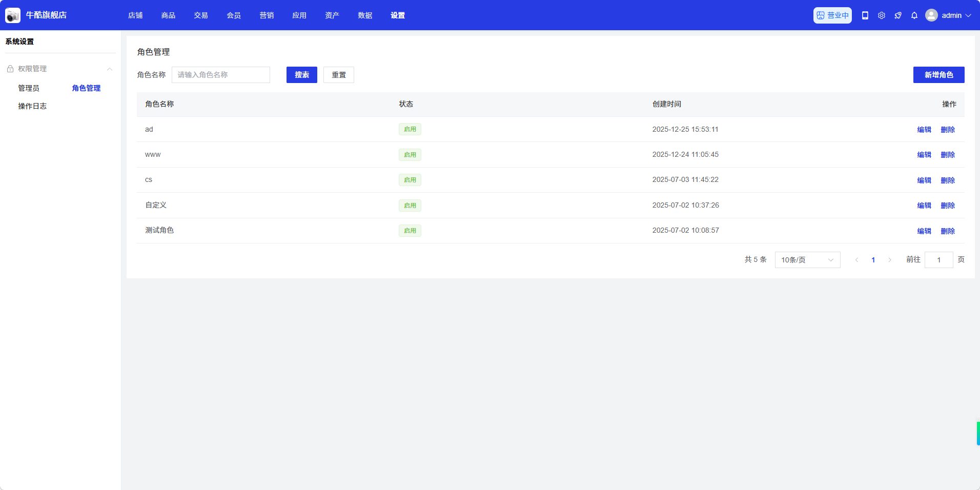Image resolution: width=980 pixels, height=490 pixels.
Task: Open notifications bell icon
Action: (914, 15)
